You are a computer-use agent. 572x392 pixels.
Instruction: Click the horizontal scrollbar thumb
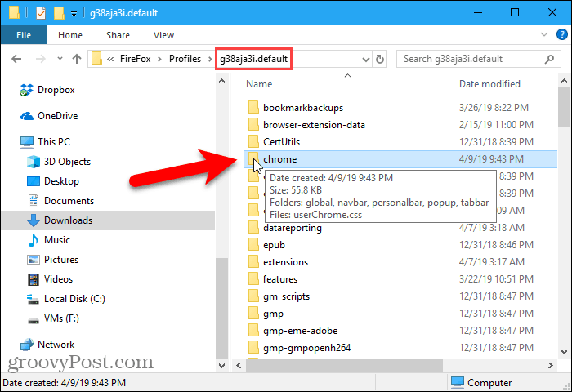(x=344, y=365)
